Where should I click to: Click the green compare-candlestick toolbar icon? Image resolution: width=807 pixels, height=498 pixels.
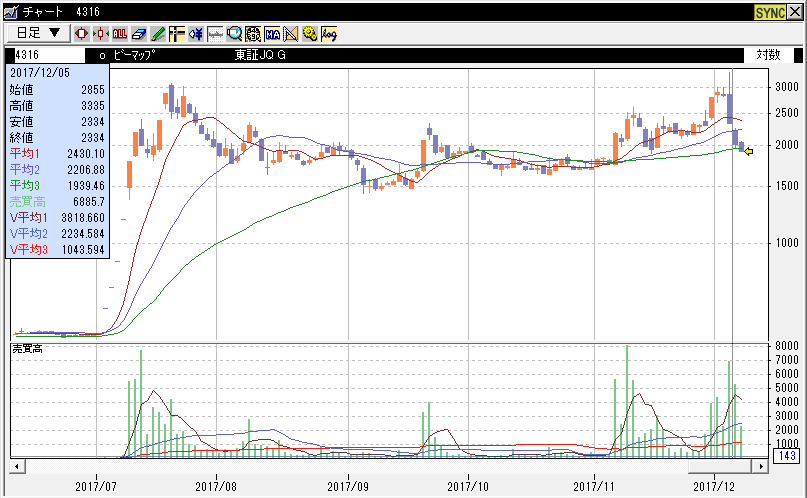pyautogui.click(x=101, y=33)
